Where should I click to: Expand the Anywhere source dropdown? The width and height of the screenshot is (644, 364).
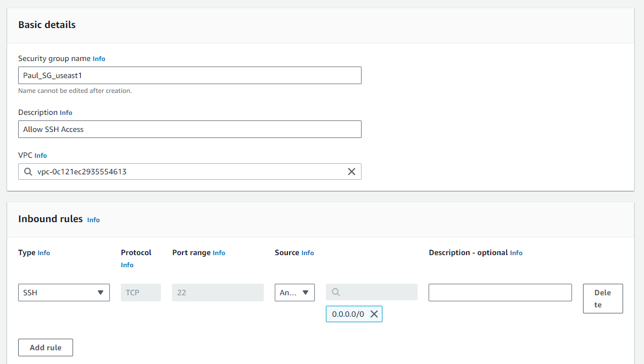coord(295,293)
